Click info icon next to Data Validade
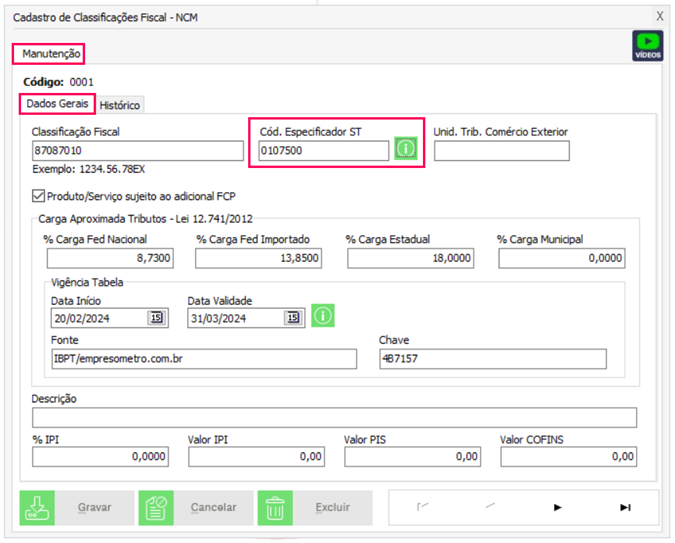 (322, 317)
